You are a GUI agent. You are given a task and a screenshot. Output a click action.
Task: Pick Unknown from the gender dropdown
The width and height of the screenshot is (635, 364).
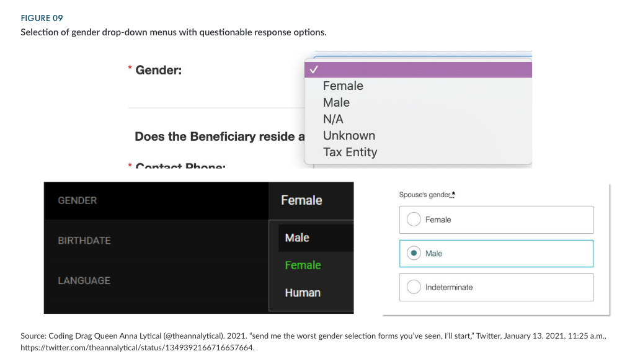pyautogui.click(x=349, y=136)
